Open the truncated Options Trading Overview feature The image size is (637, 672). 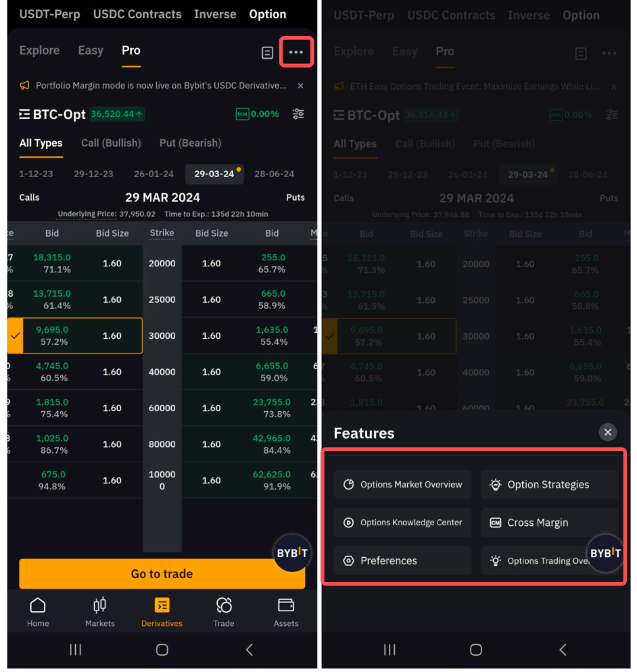point(534,560)
